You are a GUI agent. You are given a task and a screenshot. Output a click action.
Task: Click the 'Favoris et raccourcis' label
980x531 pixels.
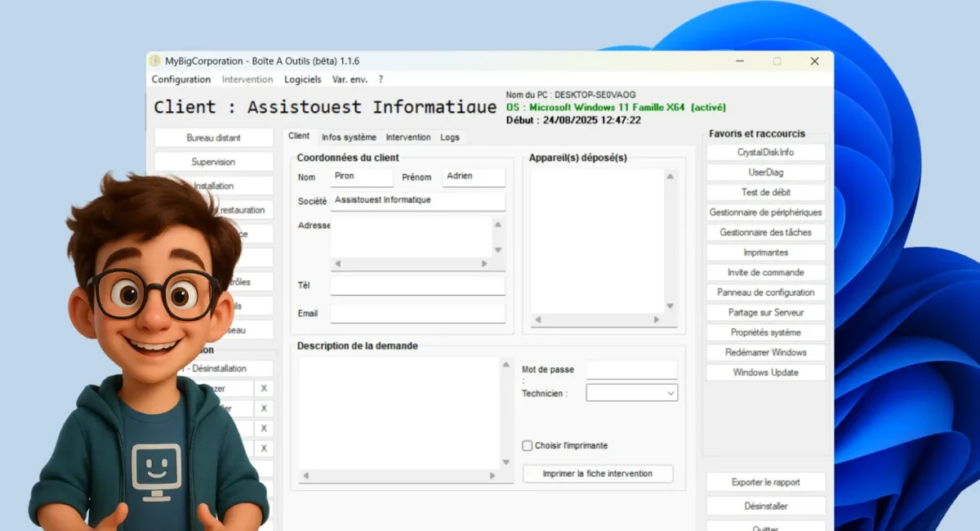point(757,133)
